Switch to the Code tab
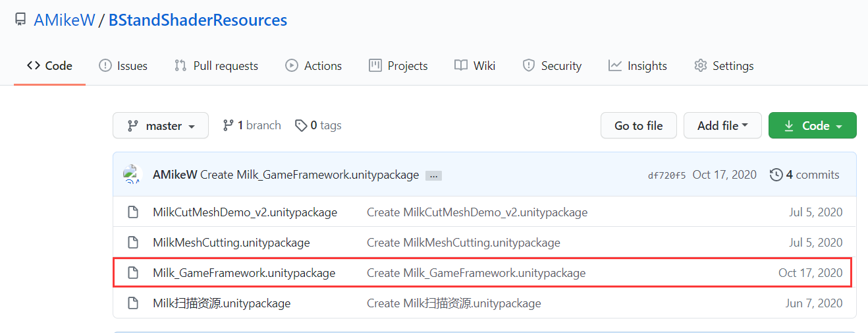The width and height of the screenshot is (868, 333). coord(49,66)
